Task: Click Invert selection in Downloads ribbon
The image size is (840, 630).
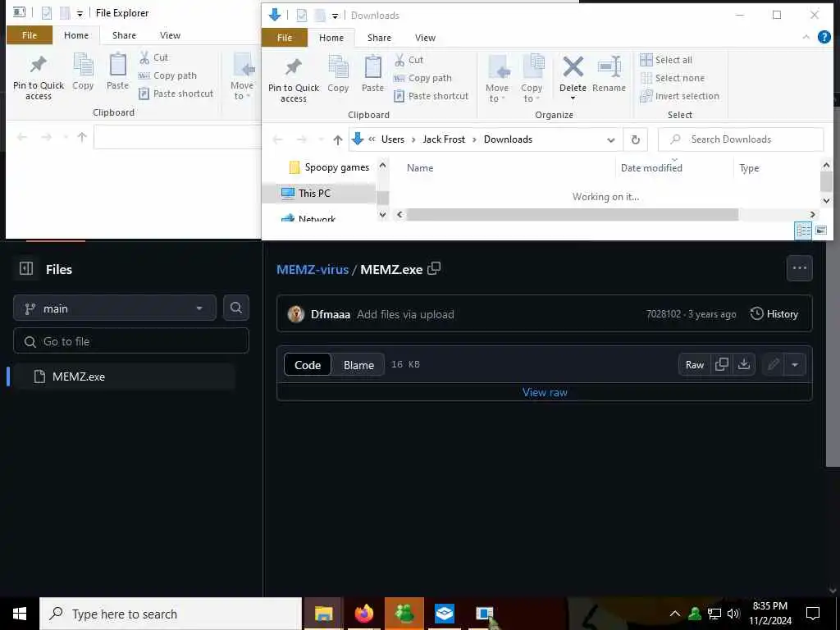Action: (x=679, y=97)
